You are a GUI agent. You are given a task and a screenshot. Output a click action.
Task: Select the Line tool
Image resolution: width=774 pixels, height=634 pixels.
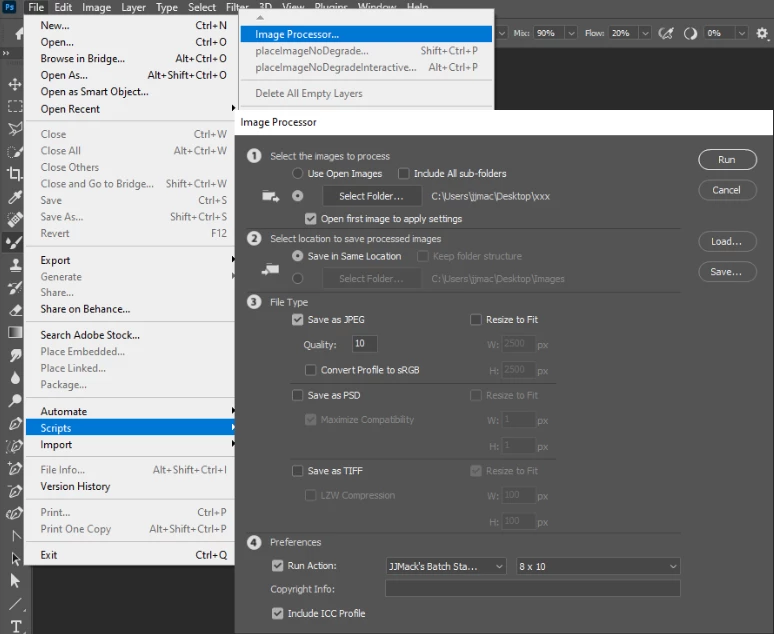[15, 603]
